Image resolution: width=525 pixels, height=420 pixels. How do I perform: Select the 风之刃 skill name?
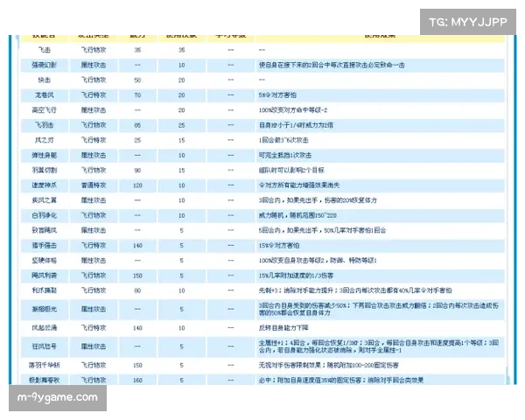(x=45, y=140)
